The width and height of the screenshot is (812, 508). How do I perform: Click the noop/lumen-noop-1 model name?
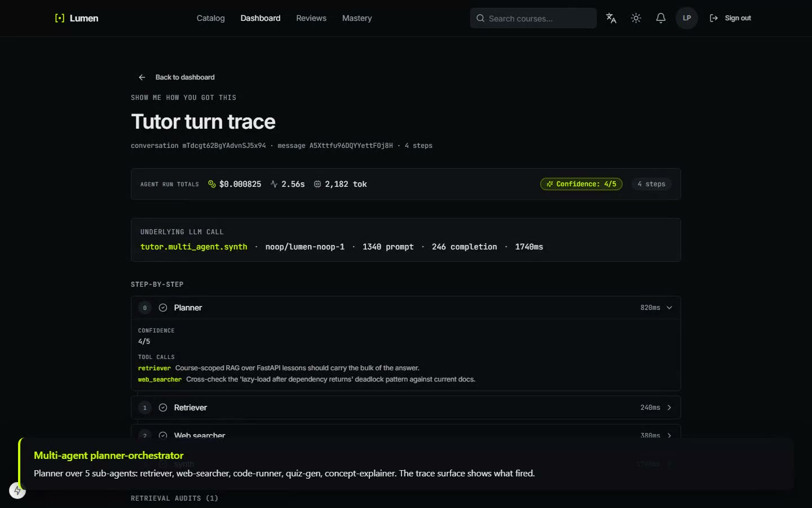[x=304, y=247]
